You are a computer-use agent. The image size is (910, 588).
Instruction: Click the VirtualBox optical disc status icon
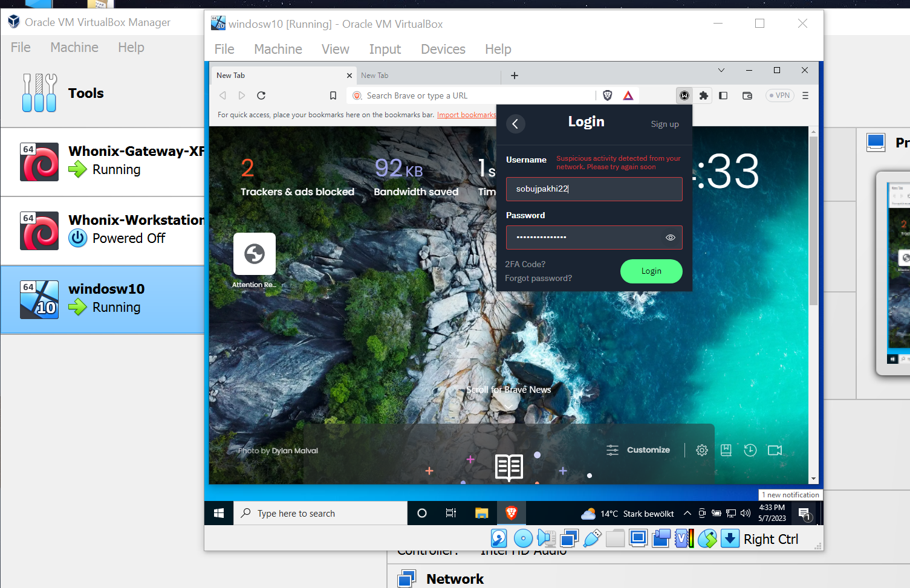pos(523,538)
